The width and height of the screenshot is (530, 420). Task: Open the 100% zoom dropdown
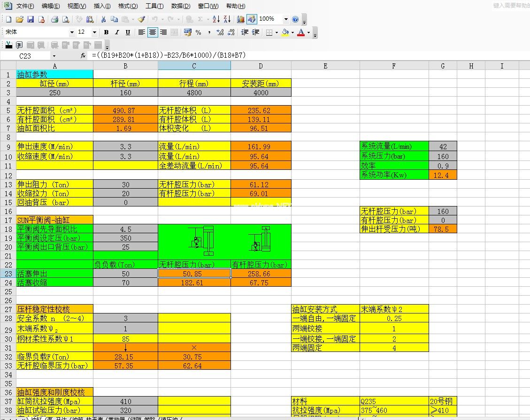pos(285,19)
